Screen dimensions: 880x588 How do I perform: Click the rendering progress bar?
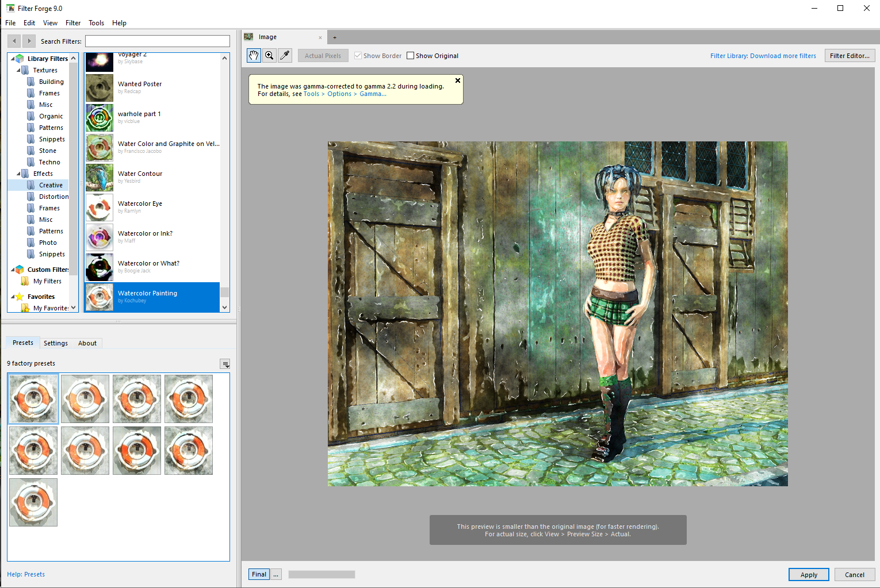[322, 574]
